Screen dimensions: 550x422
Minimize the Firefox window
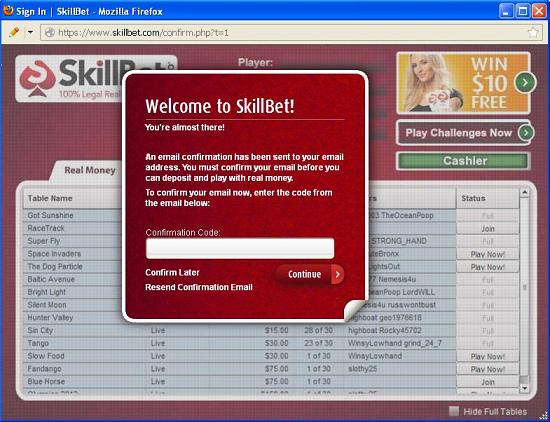506,11
